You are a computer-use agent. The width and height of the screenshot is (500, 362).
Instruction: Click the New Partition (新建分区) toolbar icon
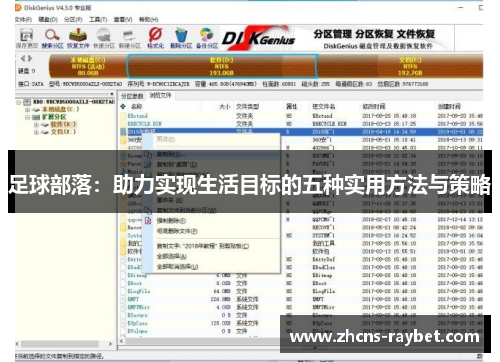[129, 35]
